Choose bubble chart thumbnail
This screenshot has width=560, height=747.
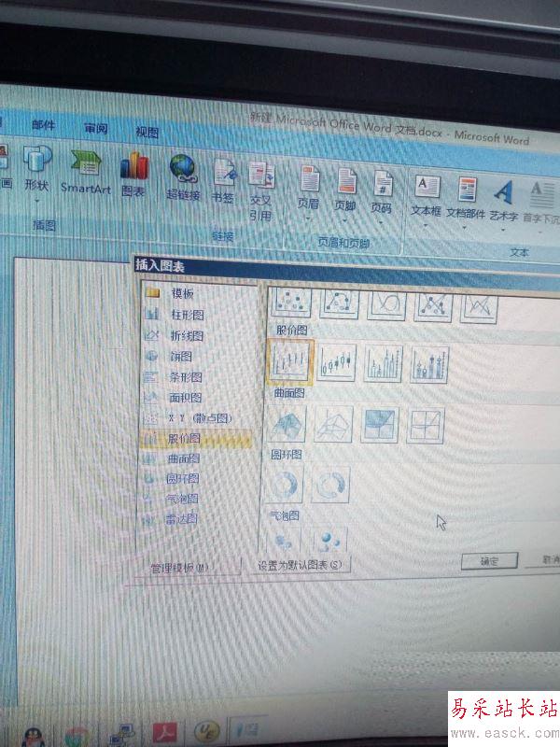coord(283,540)
